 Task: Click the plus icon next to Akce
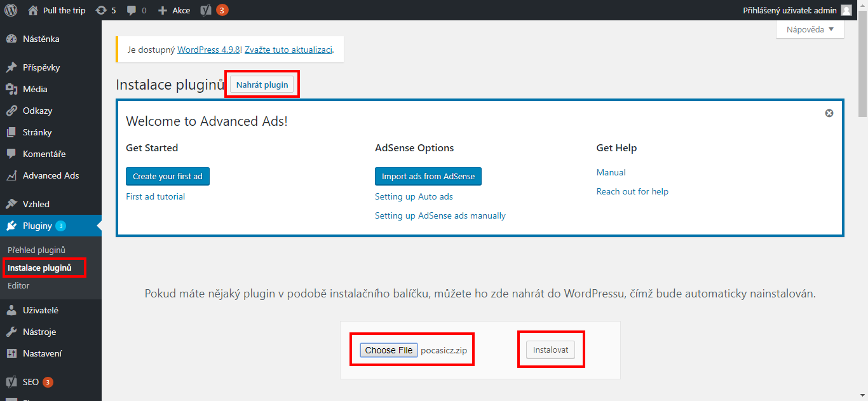pos(163,10)
